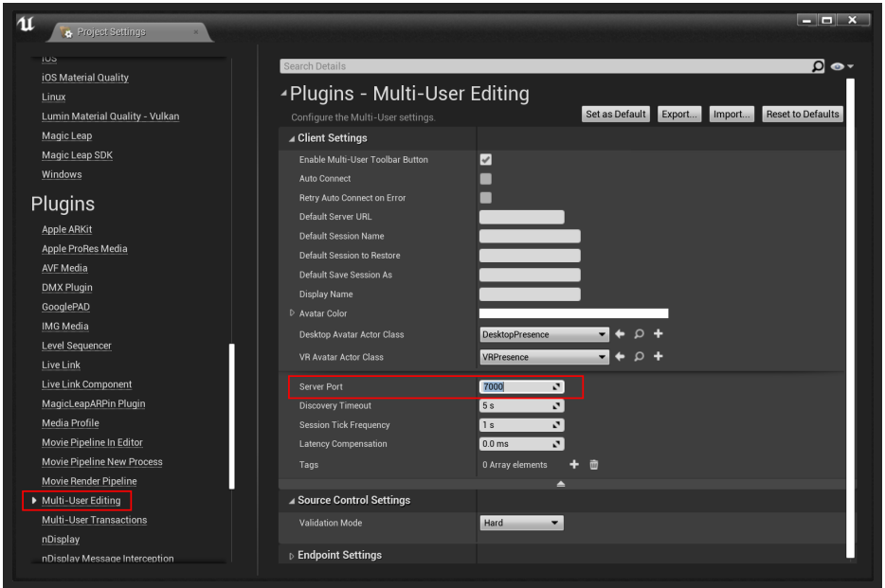Enable Retry Auto Connect on Error checkbox
The height and width of the screenshot is (588, 885).
[486, 198]
